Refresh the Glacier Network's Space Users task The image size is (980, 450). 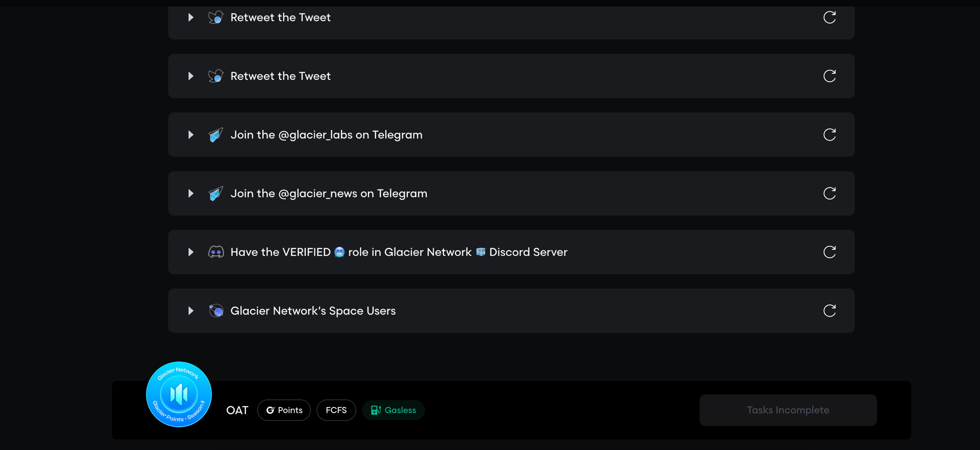pyautogui.click(x=829, y=311)
